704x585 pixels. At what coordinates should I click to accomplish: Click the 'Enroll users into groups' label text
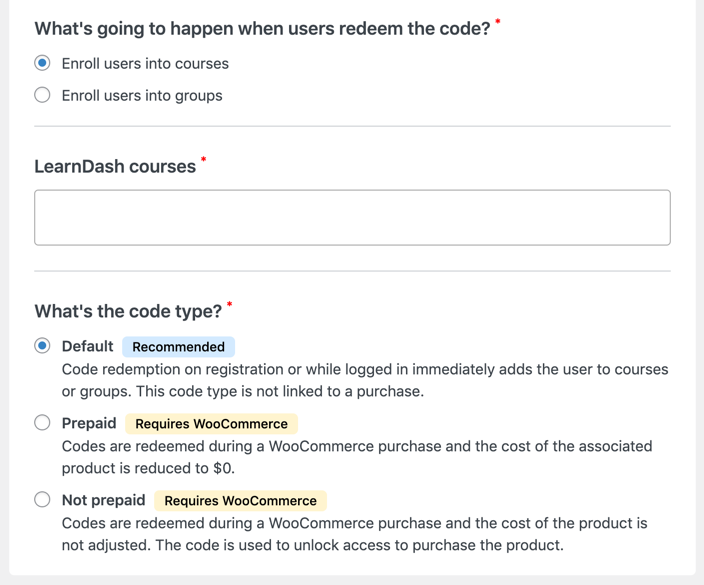point(142,96)
